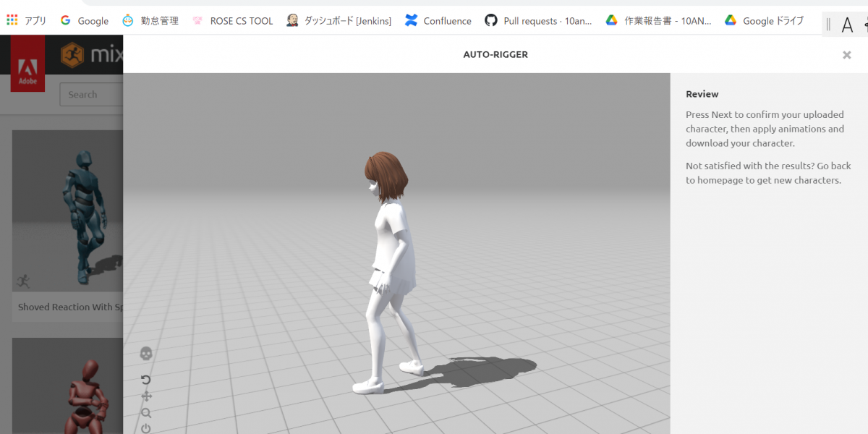
Task: Click the reset camera rotate arrow icon
Action: click(x=146, y=380)
